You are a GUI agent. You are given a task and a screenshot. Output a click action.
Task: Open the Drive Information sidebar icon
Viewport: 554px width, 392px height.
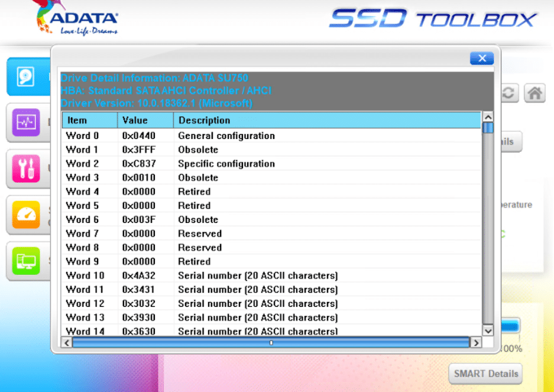pos(26,77)
